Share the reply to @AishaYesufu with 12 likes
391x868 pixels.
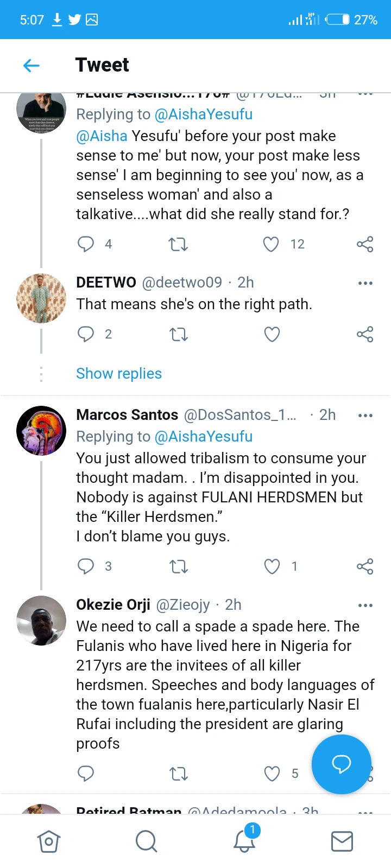(x=365, y=244)
